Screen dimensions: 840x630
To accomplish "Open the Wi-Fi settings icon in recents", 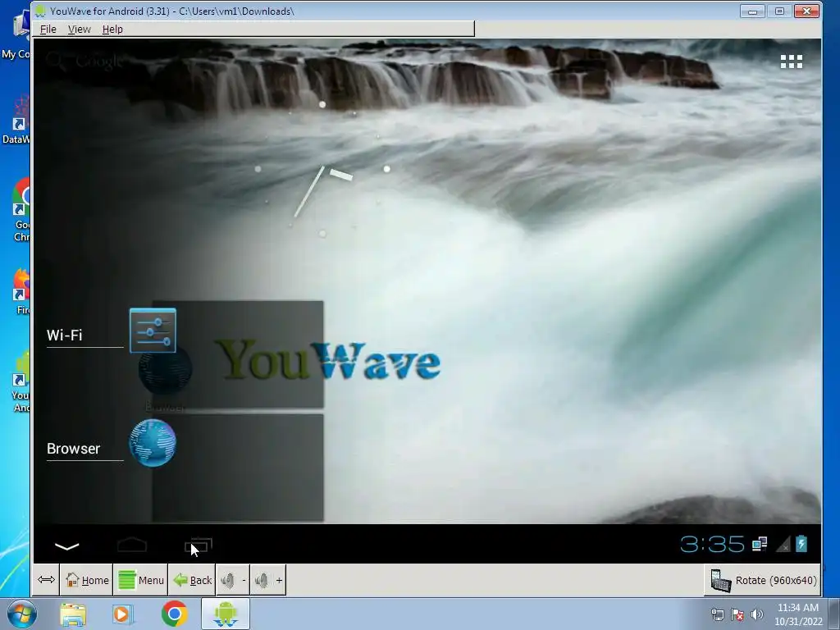I will point(153,331).
